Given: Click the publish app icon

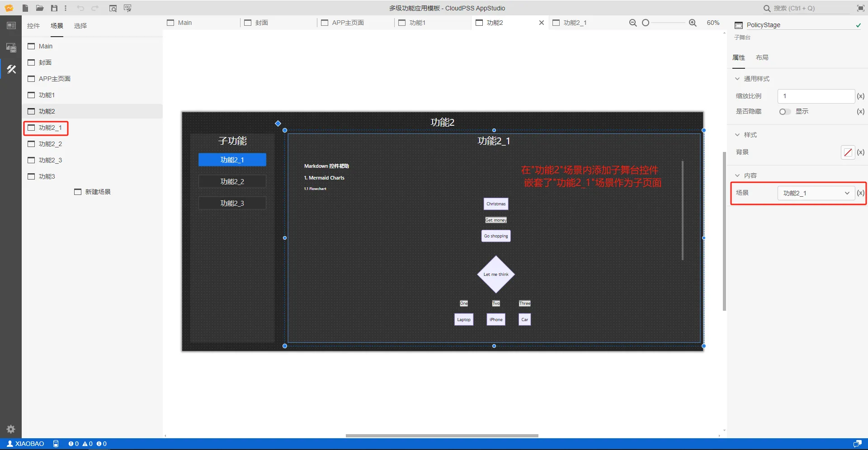Looking at the screenshot, I should point(127,8).
